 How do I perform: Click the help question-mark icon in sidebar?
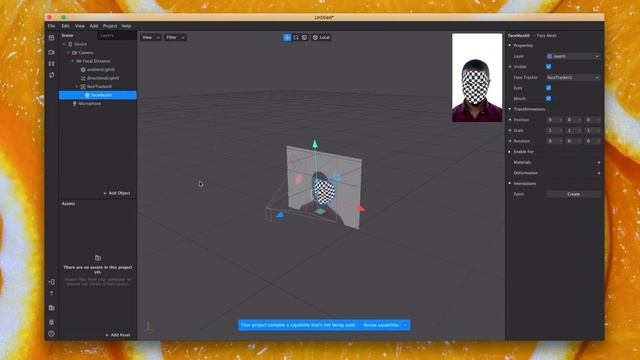51,333
